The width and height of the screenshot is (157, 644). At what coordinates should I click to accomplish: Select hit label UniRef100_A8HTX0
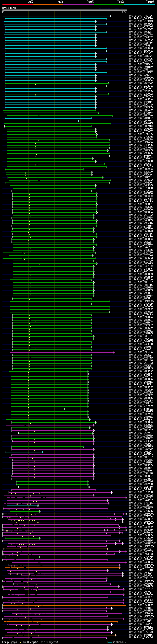coord(141,115)
